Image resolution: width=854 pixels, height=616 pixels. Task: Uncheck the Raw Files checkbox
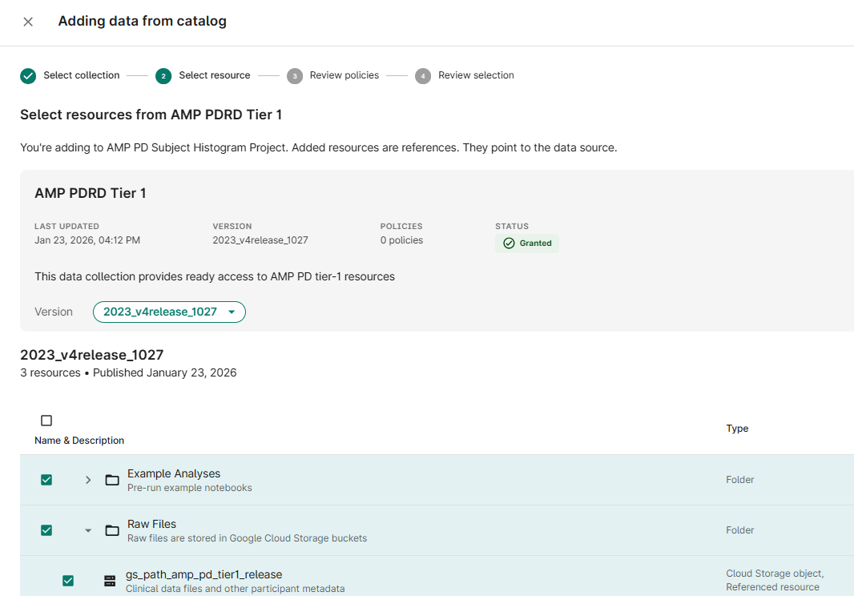click(46, 530)
